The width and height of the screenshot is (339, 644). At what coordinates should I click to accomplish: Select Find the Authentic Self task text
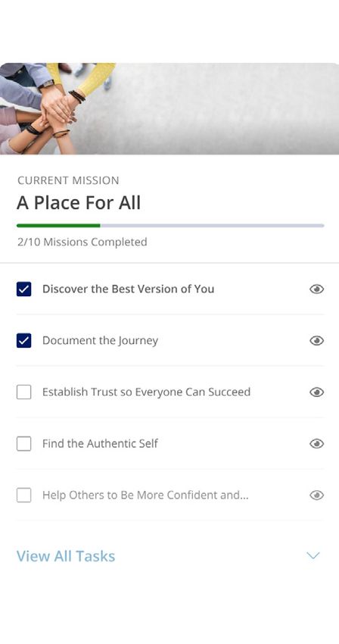click(x=100, y=443)
